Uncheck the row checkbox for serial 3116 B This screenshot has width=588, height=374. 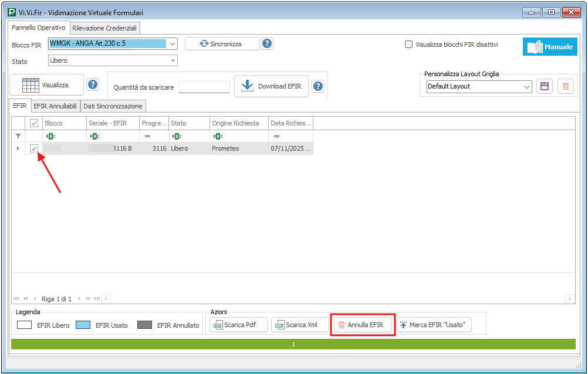pyautogui.click(x=34, y=148)
